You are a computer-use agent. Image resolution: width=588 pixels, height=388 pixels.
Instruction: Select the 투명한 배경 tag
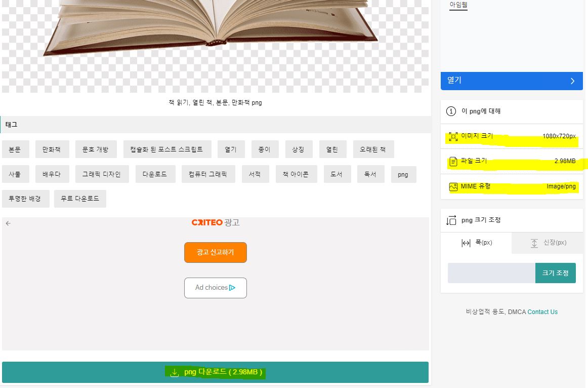(x=25, y=199)
